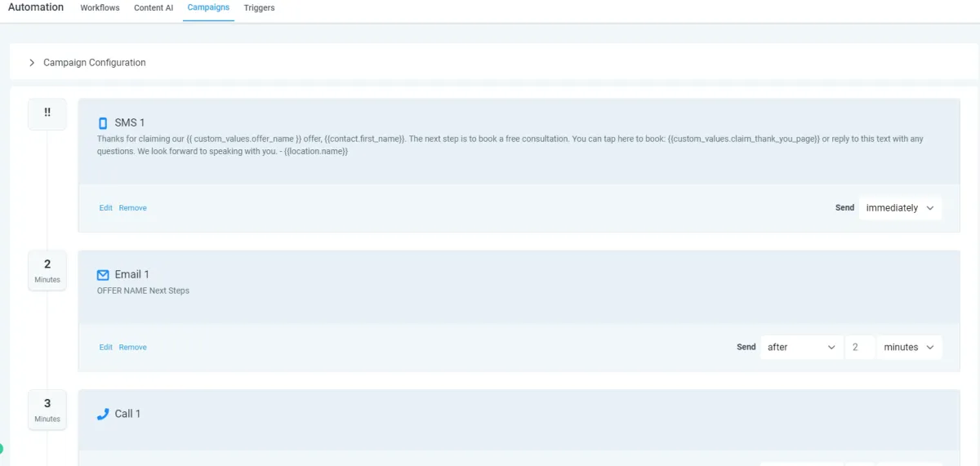Expand the Campaign Configuration section chevron
The height and width of the screenshot is (466, 980).
pos(32,63)
